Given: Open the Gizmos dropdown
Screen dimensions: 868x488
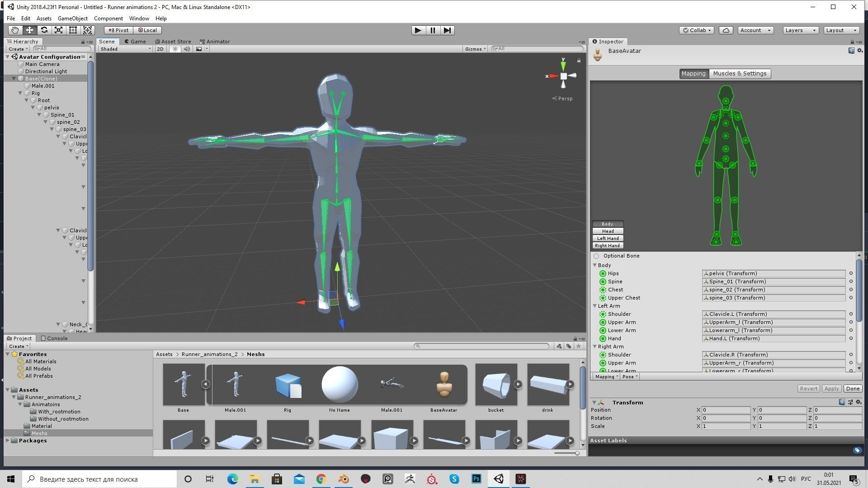Looking at the screenshot, I should tap(475, 49).
